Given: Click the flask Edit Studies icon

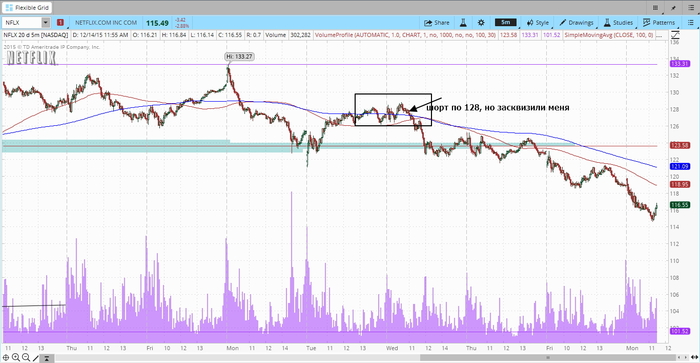Looking at the screenshot, I should click(463, 22).
